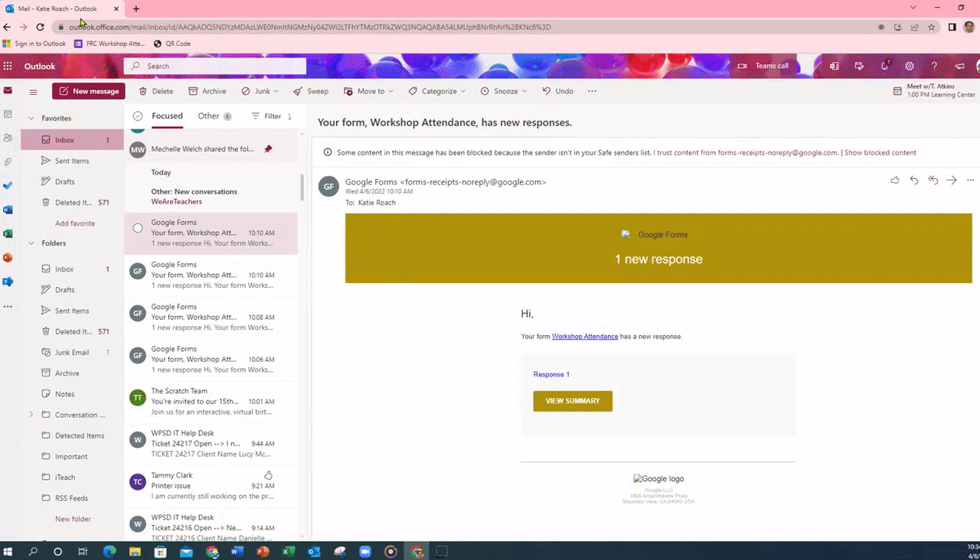Click the Reply all arrow icon
Image resolution: width=980 pixels, height=560 pixels.
[x=933, y=181]
